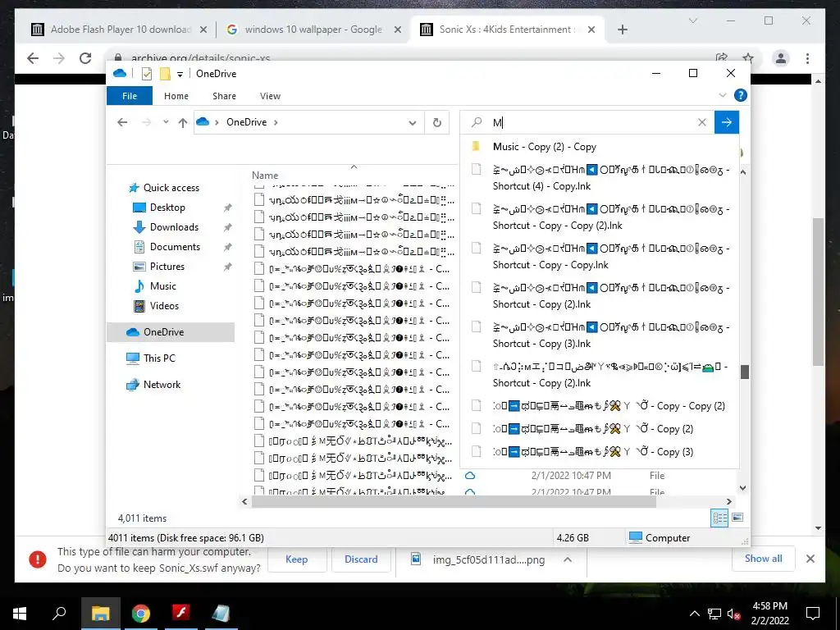This screenshot has width=840, height=630.
Task: Discard the Sonic_Xs.swf download
Action: [361, 559]
